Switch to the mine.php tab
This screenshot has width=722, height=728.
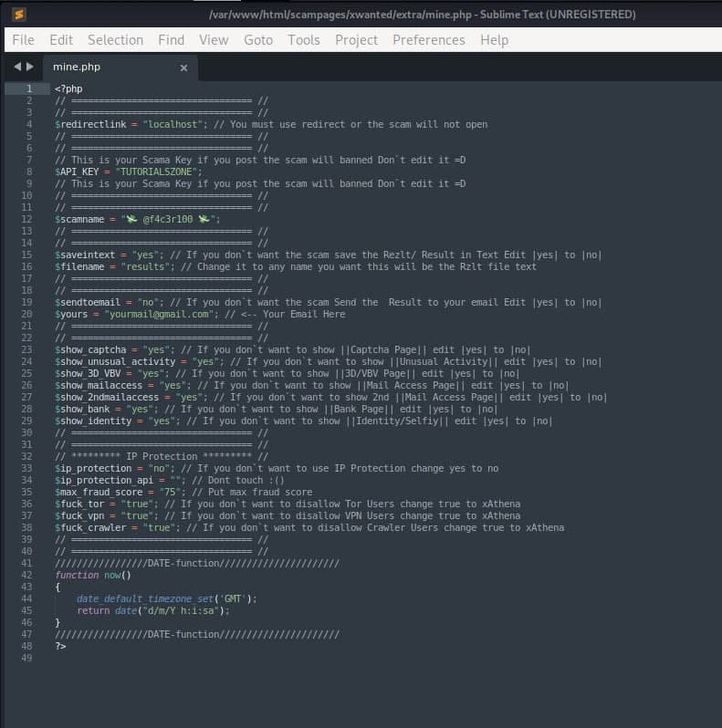(78, 68)
